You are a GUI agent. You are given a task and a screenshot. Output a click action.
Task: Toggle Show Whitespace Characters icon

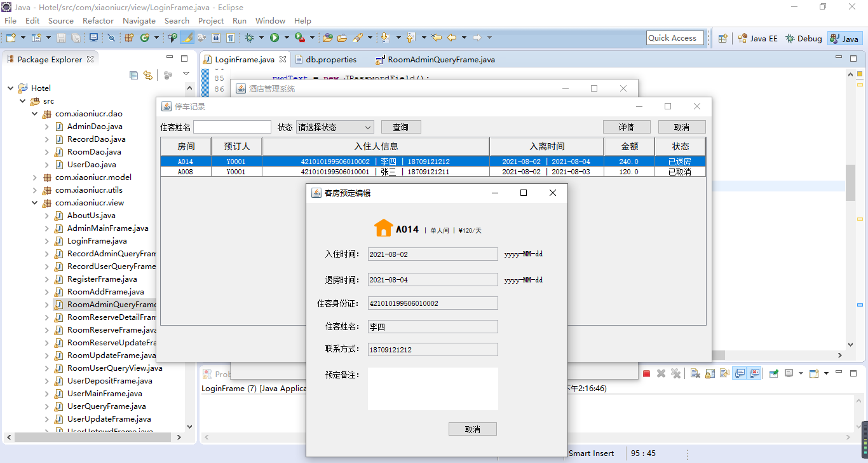coord(230,38)
